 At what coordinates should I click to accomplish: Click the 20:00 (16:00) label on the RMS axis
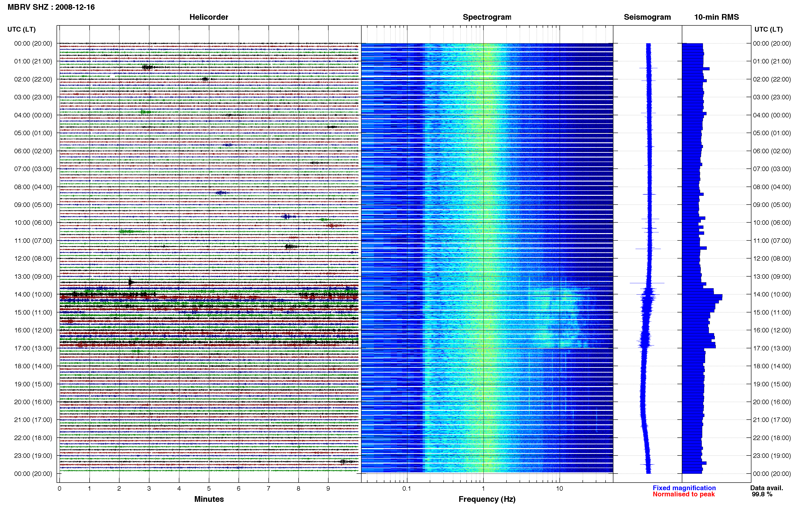(772, 402)
